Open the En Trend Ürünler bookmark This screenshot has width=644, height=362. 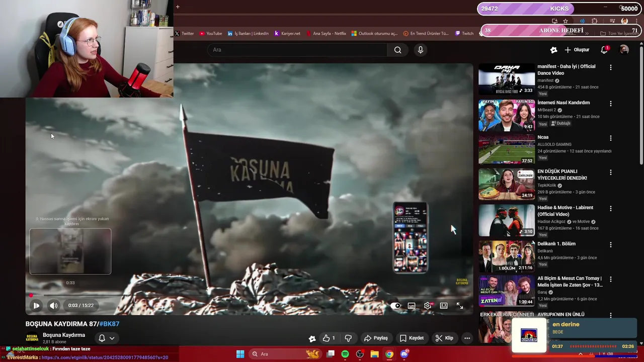coord(426,34)
